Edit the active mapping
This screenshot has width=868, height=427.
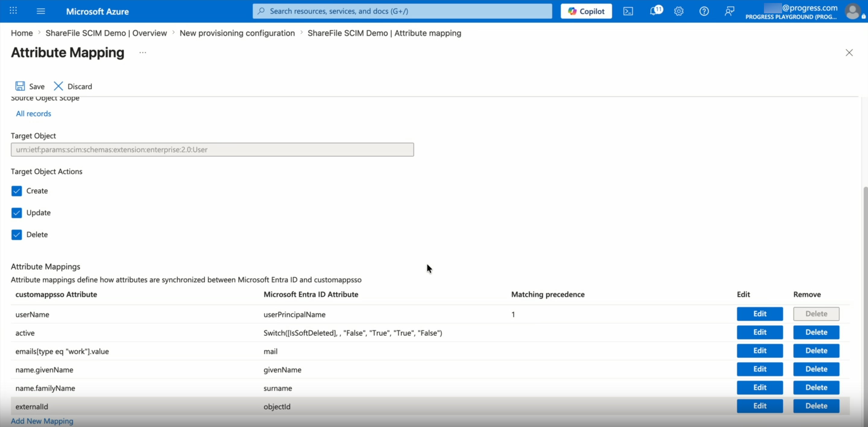(760, 332)
